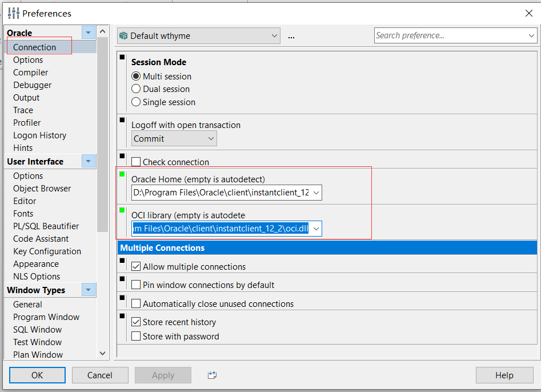Viewport: 541px width, 392px height.
Task: Collapse the Oracle section arrow
Action: tap(89, 33)
